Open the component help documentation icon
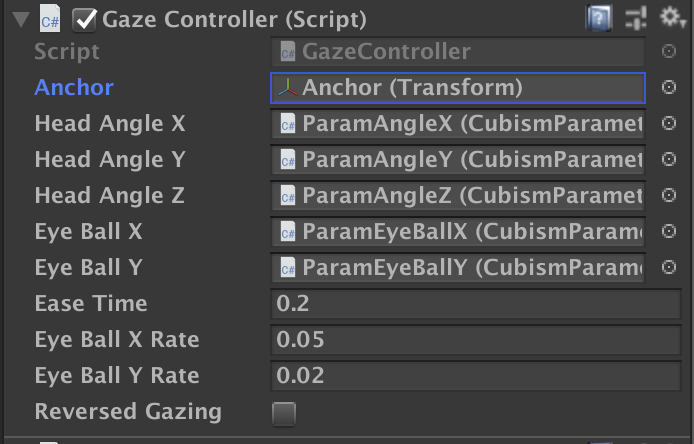Screen dimensions: 694x444 click(x=599, y=16)
